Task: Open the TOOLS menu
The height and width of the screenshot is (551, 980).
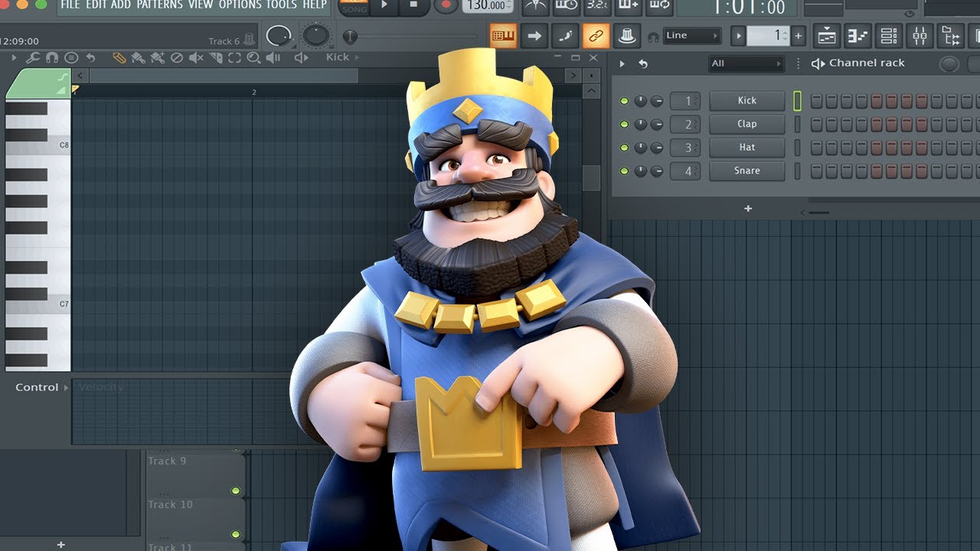Action: (x=281, y=5)
